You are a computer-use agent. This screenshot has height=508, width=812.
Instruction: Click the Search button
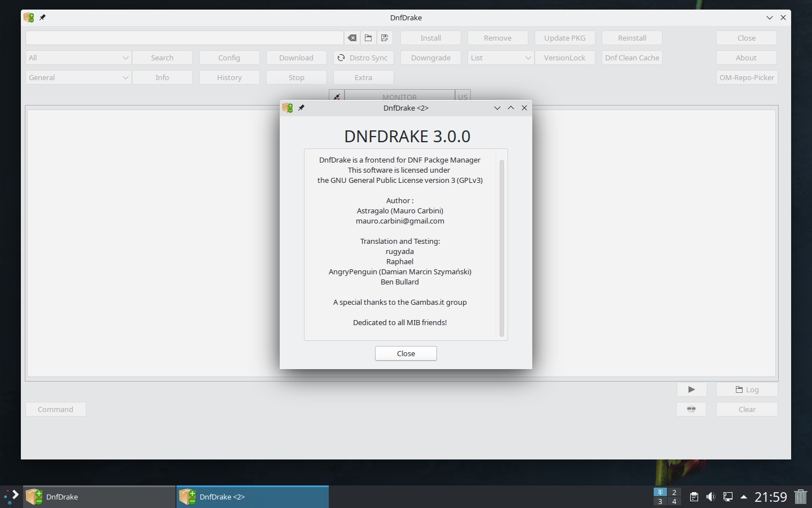click(x=162, y=58)
